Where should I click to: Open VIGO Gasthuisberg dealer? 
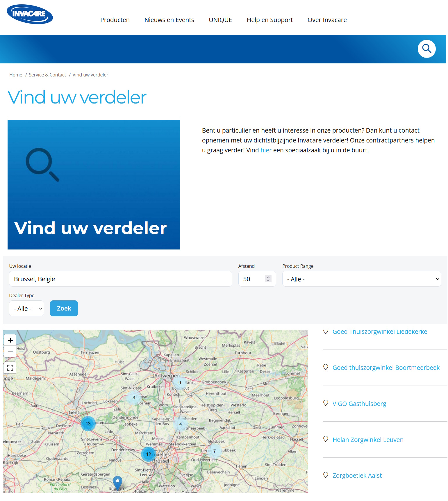click(x=359, y=404)
